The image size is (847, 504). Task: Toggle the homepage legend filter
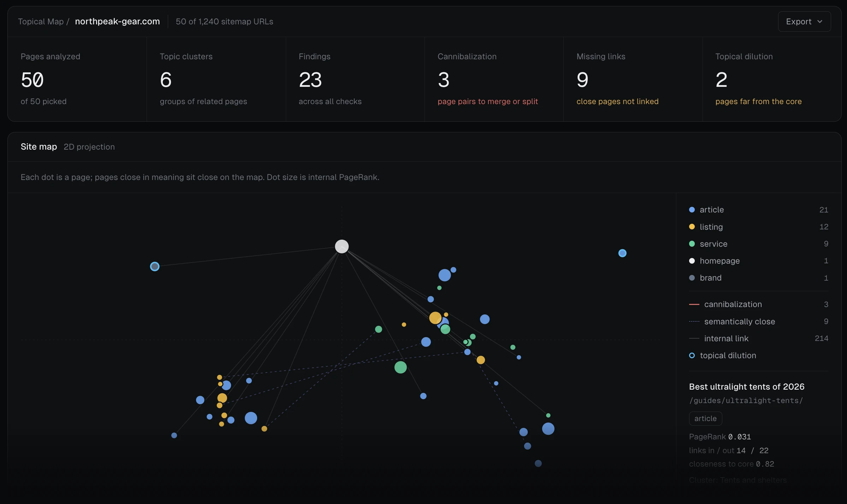coord(758,260)
